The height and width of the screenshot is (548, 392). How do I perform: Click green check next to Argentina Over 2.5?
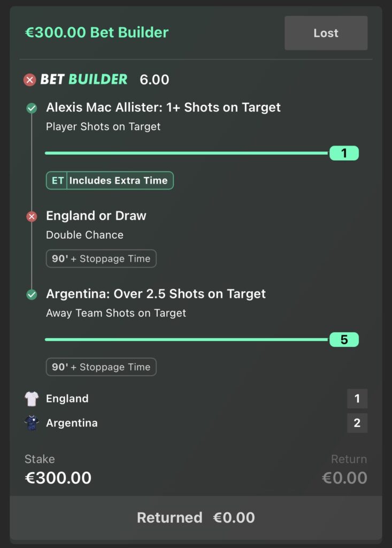32,295
